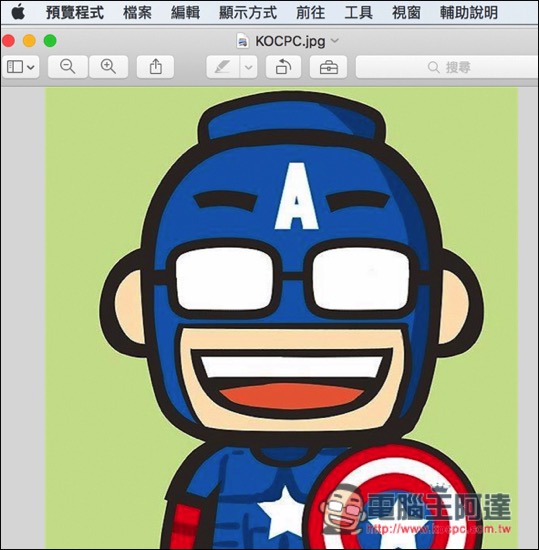Viewport: 539px width, 550px height.
Task: Open the sidebar view options button
Action: (x=21, y=67)
